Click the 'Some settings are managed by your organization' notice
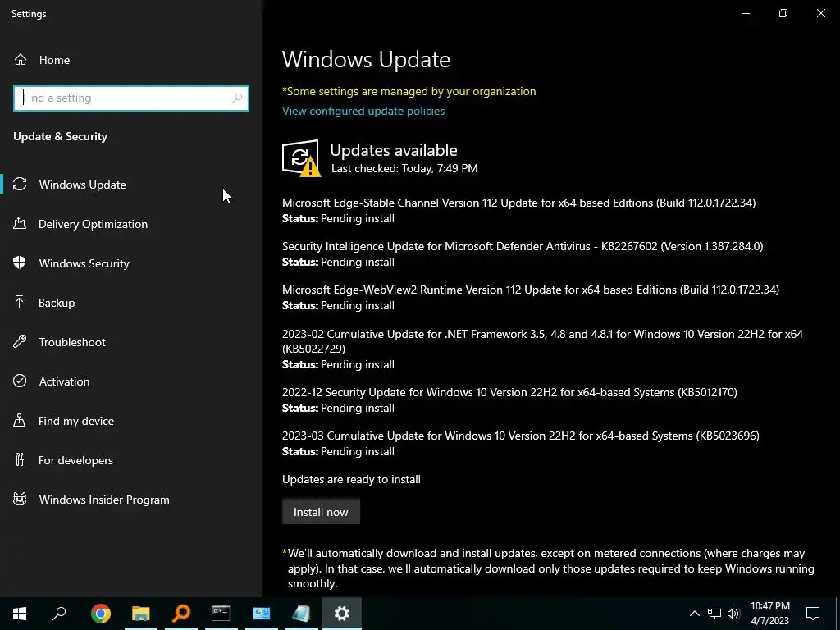Viewport: 840px width, 630px height. coord(409,91)
